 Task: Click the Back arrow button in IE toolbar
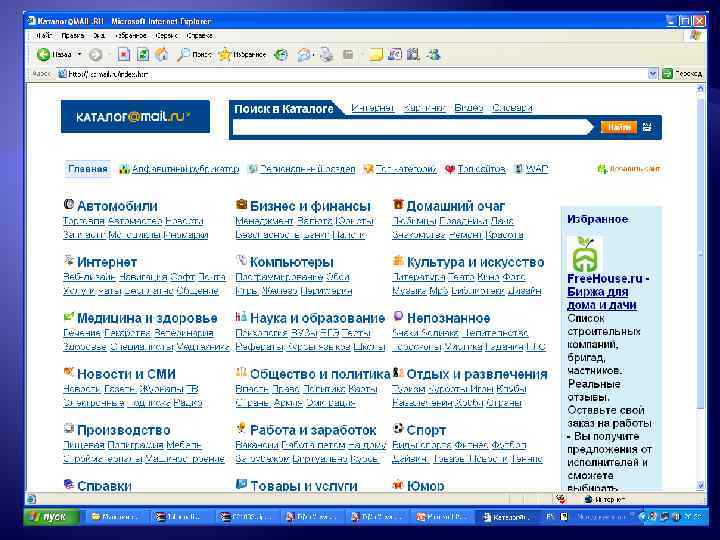[43, 55]
